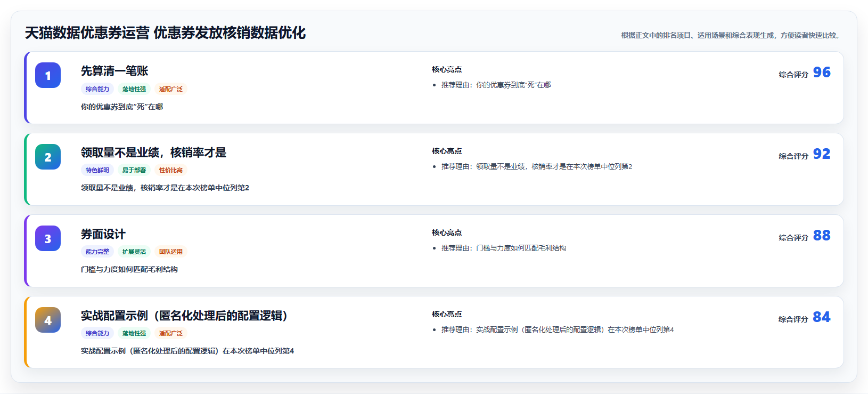The width and height of the screenshot is (868, 394).
Task: Click 综合评分 label beside score 88
Action: pos(793,238)
